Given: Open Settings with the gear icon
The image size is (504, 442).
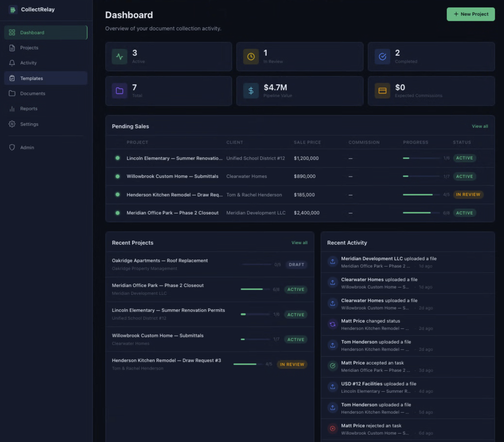Looking at the screenshot, I should [x=12, y=124].
